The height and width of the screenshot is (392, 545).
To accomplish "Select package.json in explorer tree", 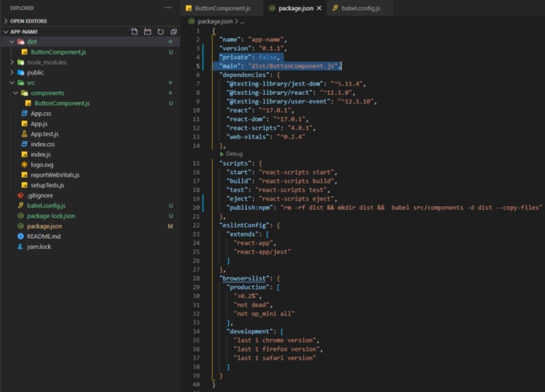I will coord(44,226).
